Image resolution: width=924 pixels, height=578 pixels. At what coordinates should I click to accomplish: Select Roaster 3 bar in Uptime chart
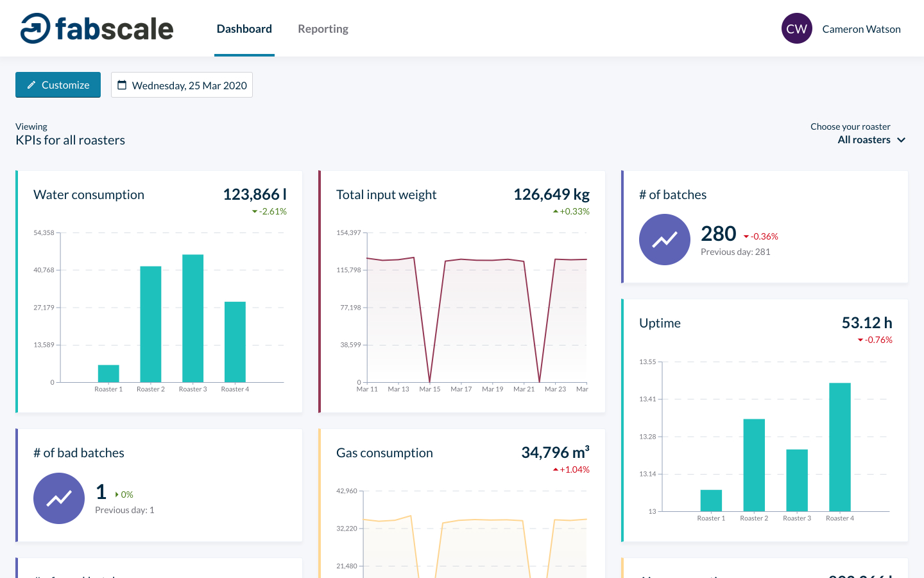click(x=797, y=480)
